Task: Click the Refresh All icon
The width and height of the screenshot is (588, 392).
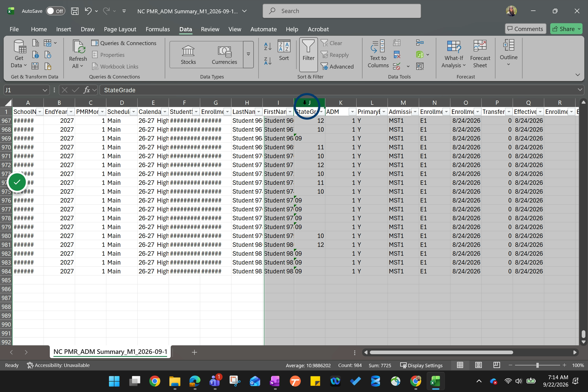Action: click(78, 54)
